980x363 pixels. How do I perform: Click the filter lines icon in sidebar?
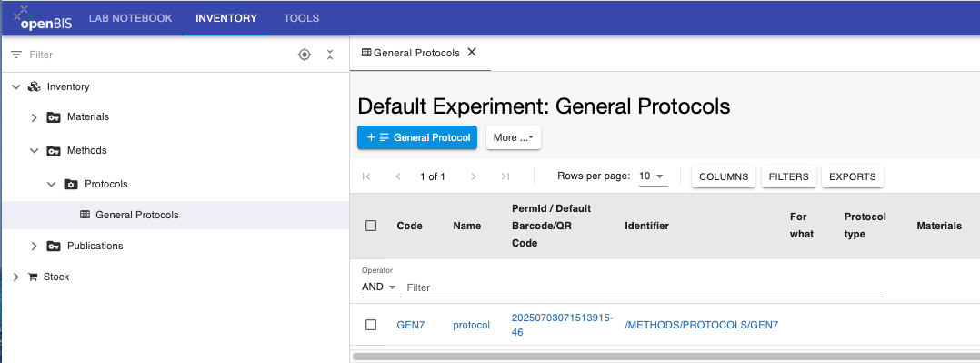pos(16,55)
